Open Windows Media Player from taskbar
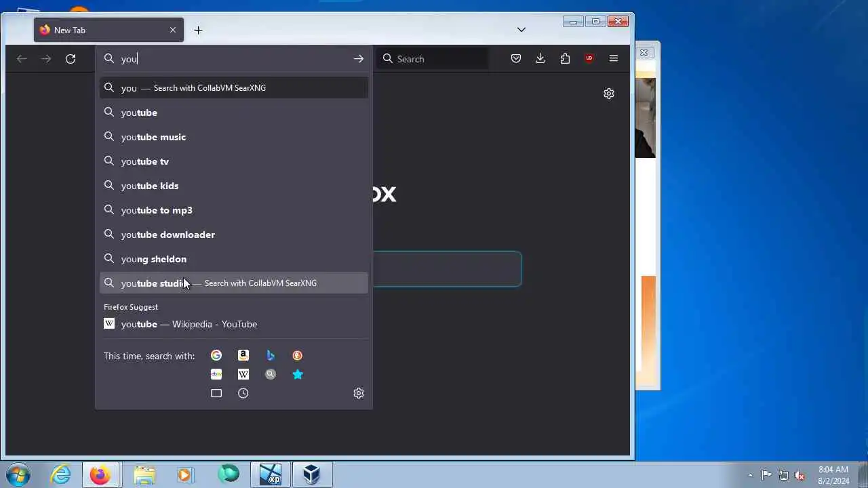The image size is (868, 488). 185,474
